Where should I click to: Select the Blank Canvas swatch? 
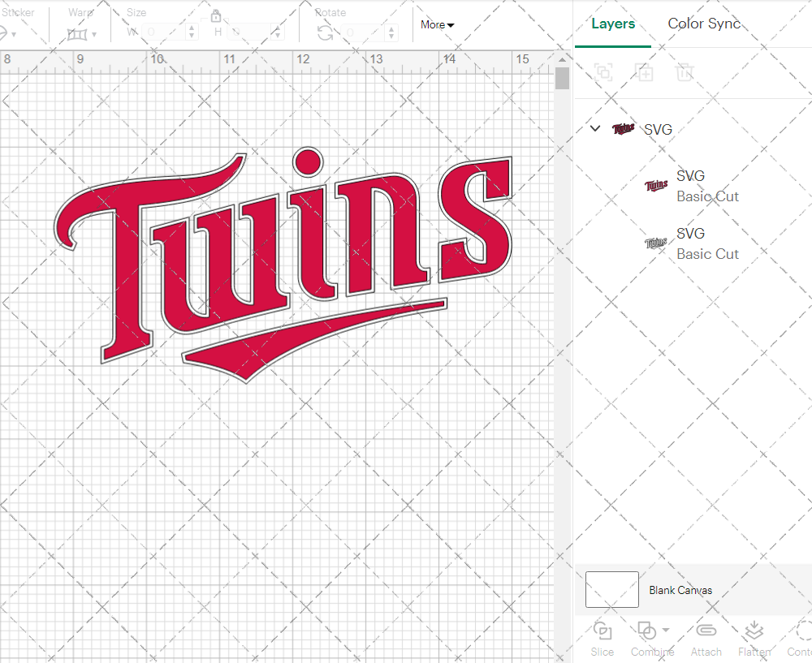pyautogui.click(x=611, y=589)
